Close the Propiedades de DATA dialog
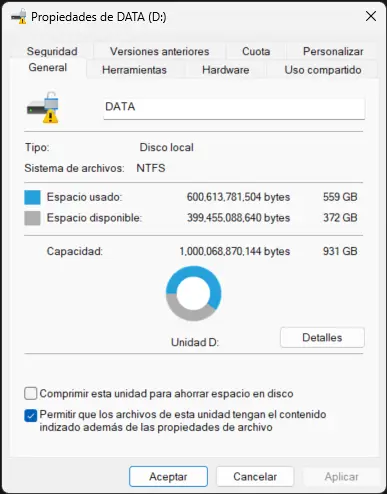Image resolution: width=387 pixels, height=494 pixels. (371, 16)
